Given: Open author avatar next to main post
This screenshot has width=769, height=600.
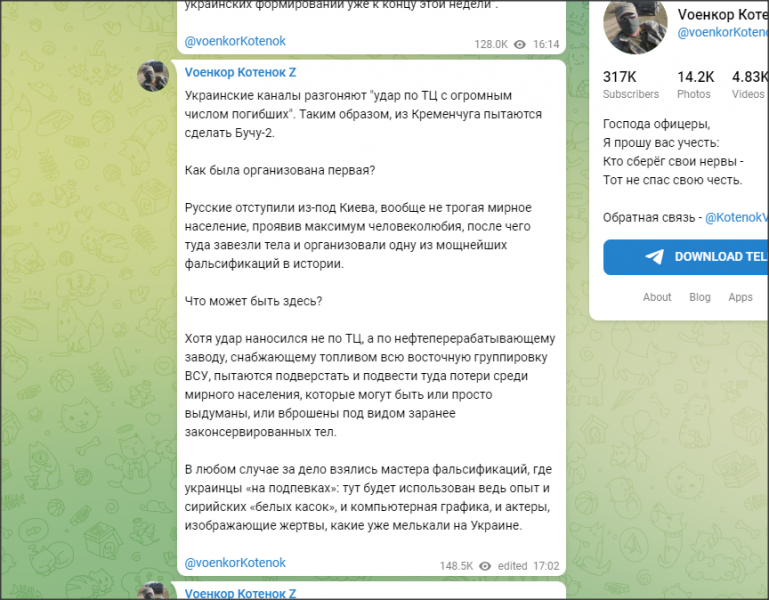Looking at the screenshot, I should pos(153,76).
